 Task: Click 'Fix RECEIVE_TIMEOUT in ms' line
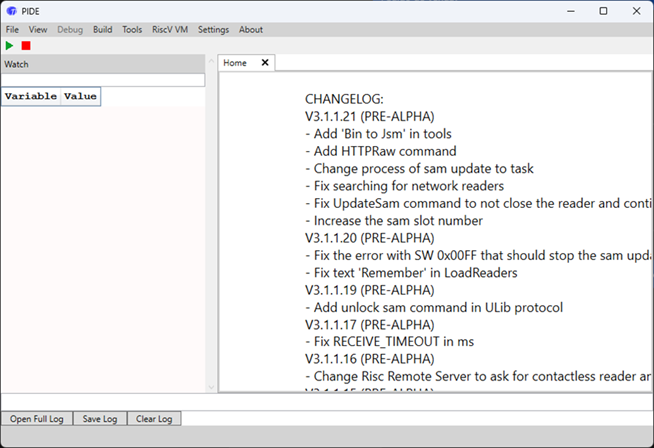[390, 342]
